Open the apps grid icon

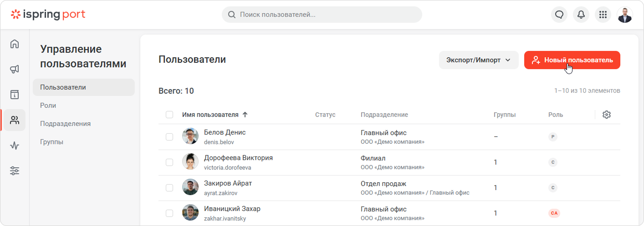603,15
